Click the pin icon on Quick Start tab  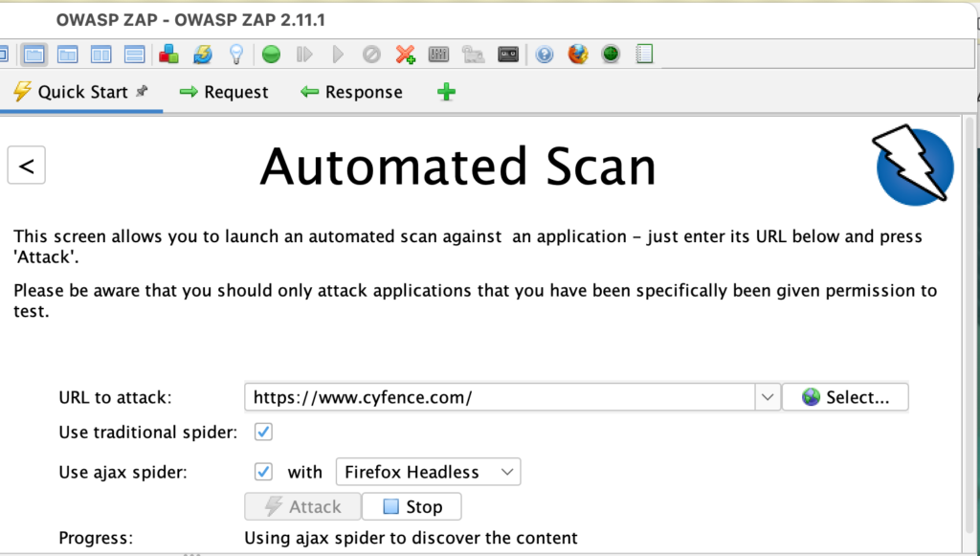click(x=143, y=91)
